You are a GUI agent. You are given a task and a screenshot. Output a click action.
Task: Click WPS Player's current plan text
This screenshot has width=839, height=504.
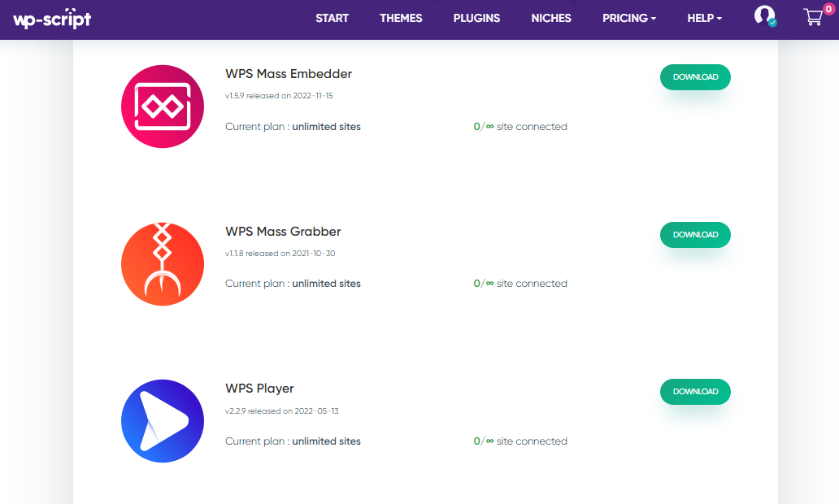[x=293, y=441]
